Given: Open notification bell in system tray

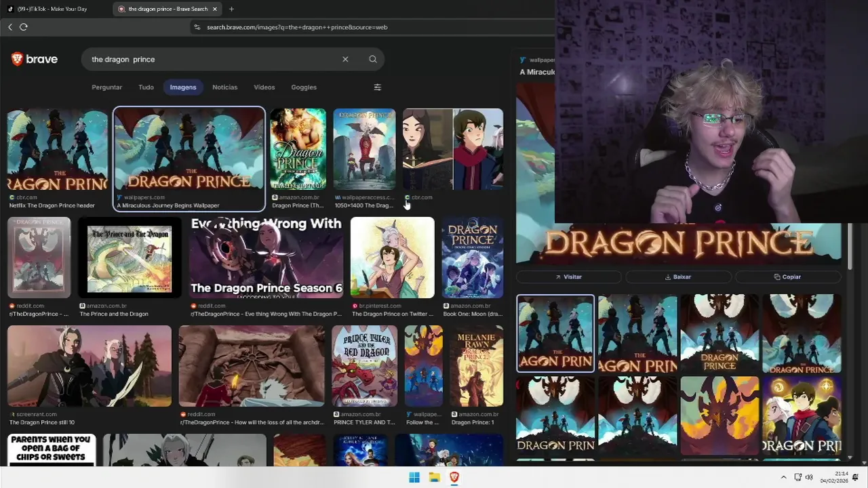Looking at the screenshot, I should click(x=856, y=477).
